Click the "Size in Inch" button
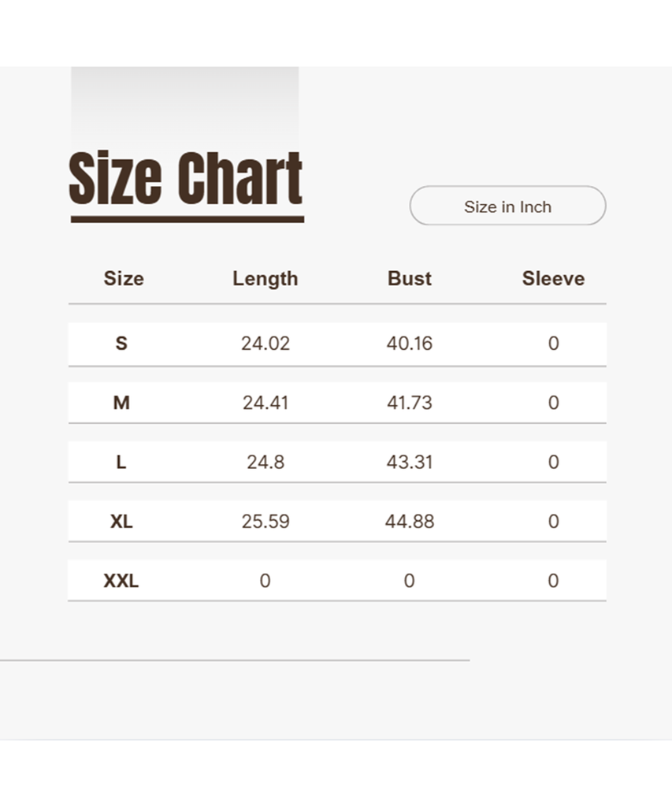The height and width of the screenshot is (807, 672). [x=507, y=206]
